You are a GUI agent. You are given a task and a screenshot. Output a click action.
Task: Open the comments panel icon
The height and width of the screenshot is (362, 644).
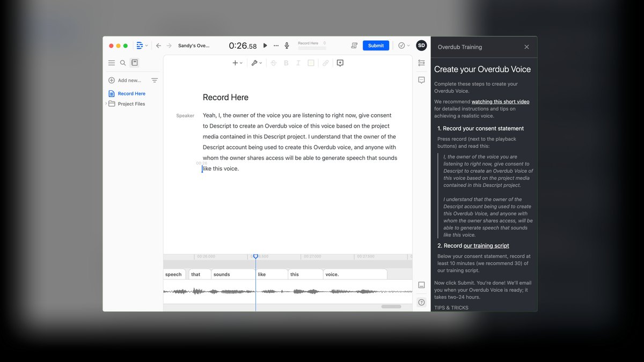click(x=421, y=80)
